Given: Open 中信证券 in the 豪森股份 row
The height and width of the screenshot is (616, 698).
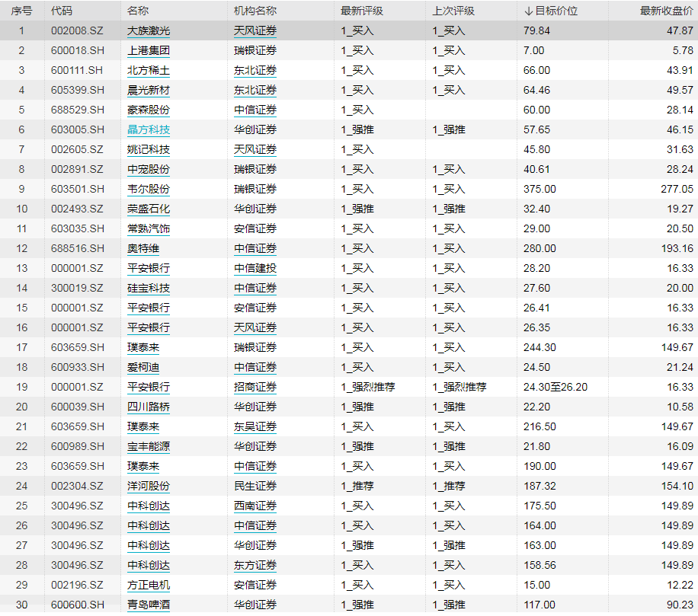Looking at the screenshot, I should point(255,110).
